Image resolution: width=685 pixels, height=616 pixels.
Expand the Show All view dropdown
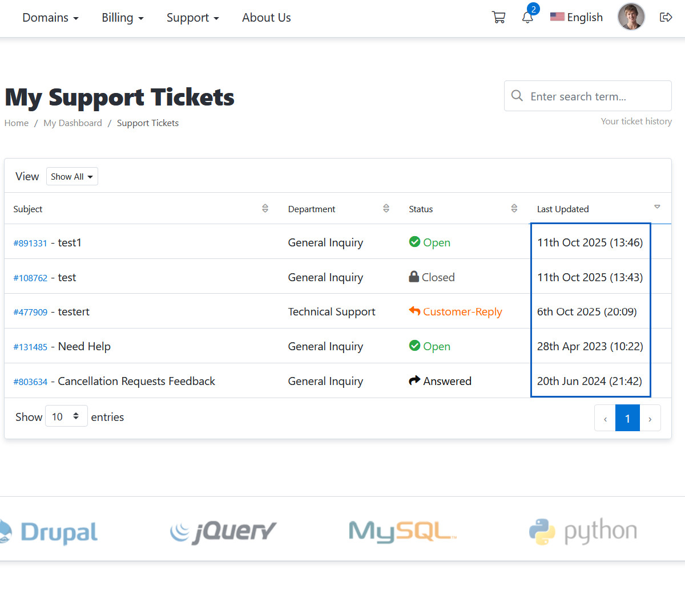point(72,177)
